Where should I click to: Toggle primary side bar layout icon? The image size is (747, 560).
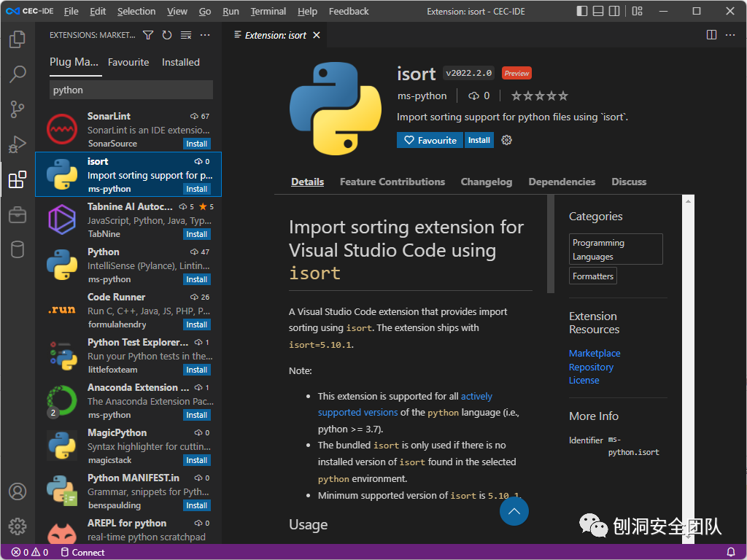581,11
